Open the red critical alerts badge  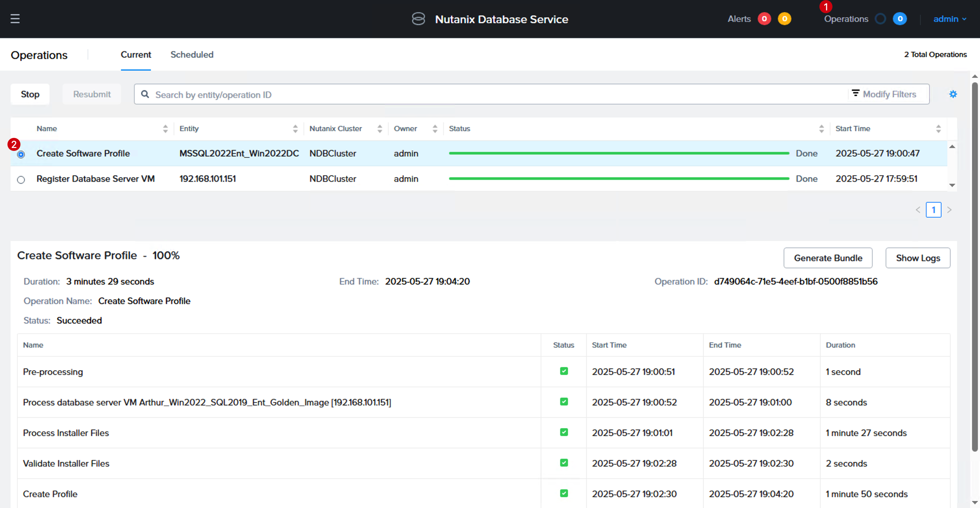pyautogui.click(x=764, y=19)
